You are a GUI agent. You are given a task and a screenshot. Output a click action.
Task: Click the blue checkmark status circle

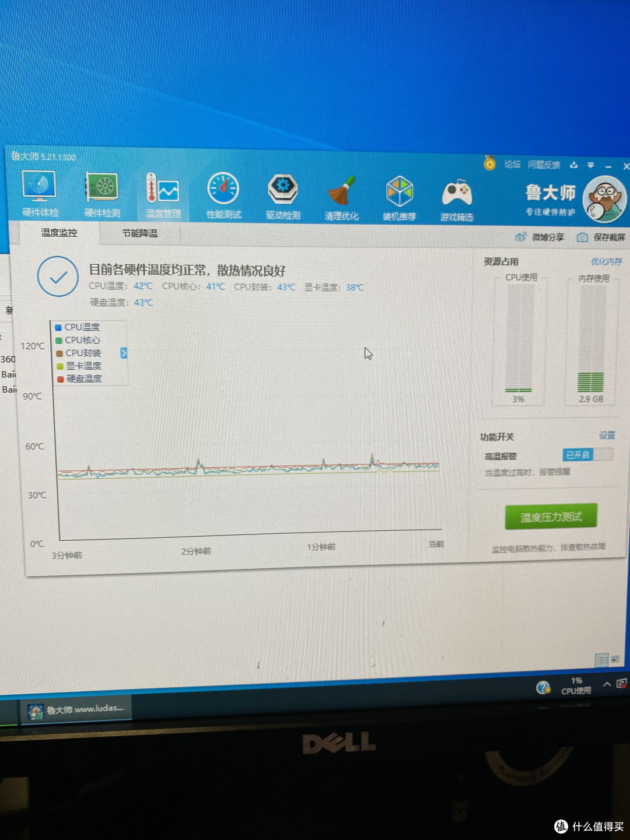[x=58, y=276]
